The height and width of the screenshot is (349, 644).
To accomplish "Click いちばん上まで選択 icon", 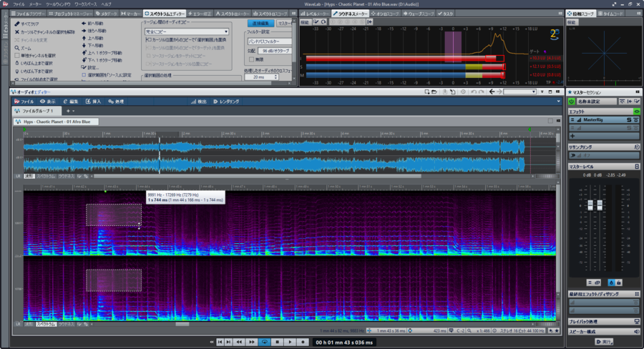I will tap(17, 63).
